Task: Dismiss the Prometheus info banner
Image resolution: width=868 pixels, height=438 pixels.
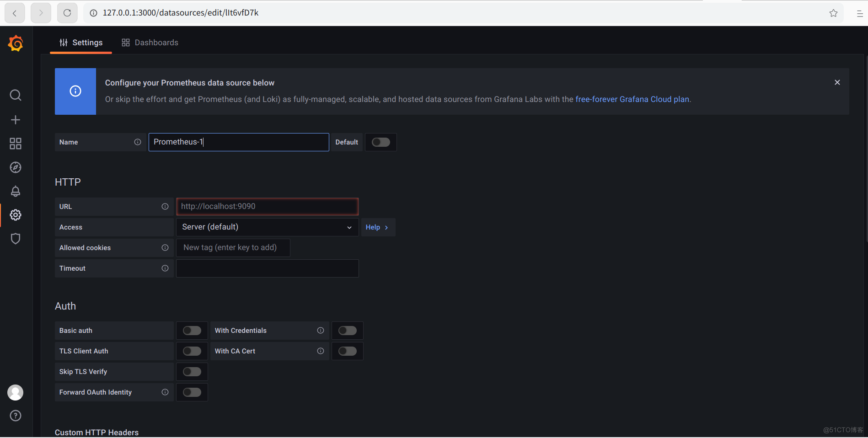Action: pos(837,82)
